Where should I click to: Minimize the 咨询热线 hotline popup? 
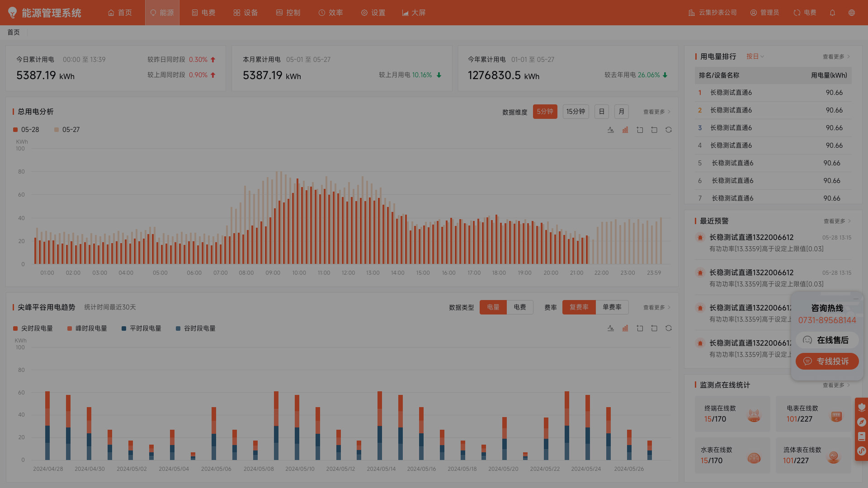point(856,299)
